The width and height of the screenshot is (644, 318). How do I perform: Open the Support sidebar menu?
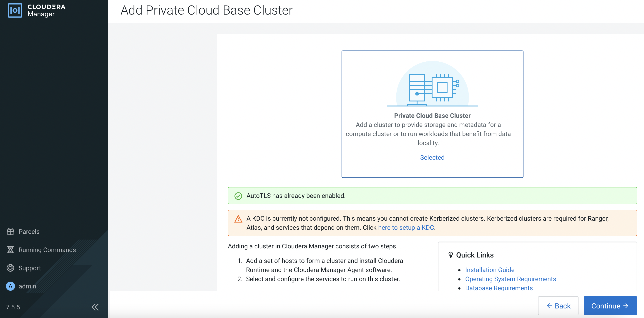pyautogui.click(x=30, y=268)
